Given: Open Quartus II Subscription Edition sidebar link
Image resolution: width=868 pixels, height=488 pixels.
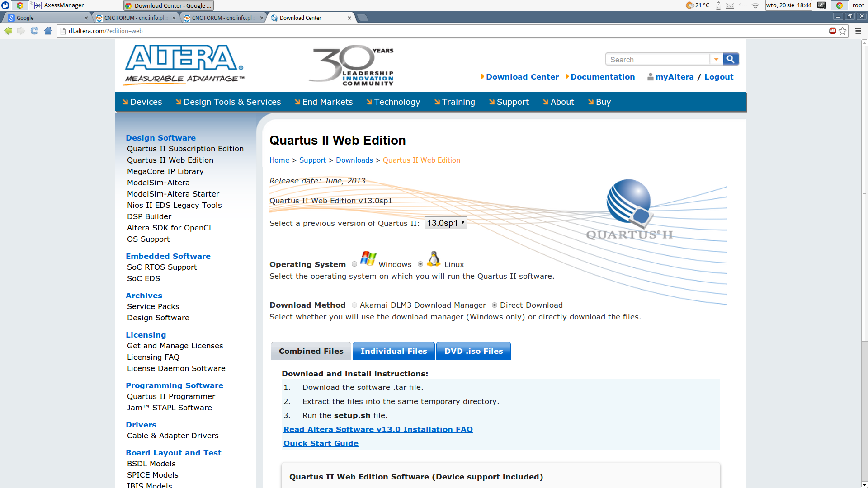Looking at the screenshot, I should point(185,149).
